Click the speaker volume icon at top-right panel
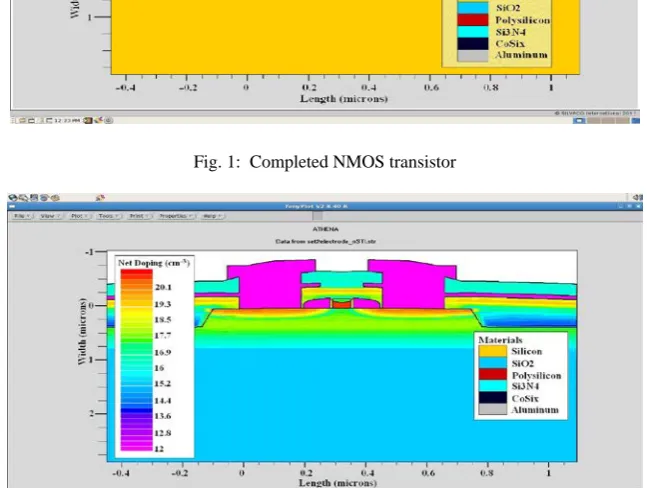Image resolution: width=647 pixels, height=488 pixels. click(x=638, y=198)
